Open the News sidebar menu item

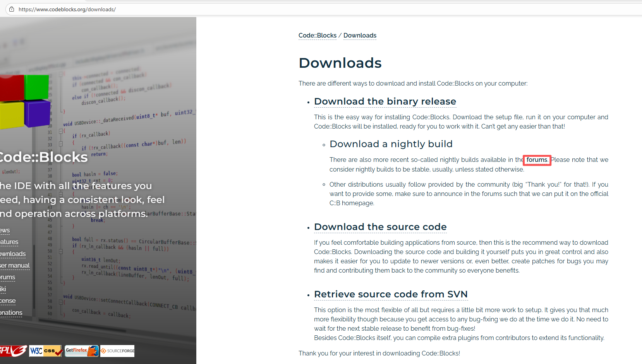click(x=5, y=230)
